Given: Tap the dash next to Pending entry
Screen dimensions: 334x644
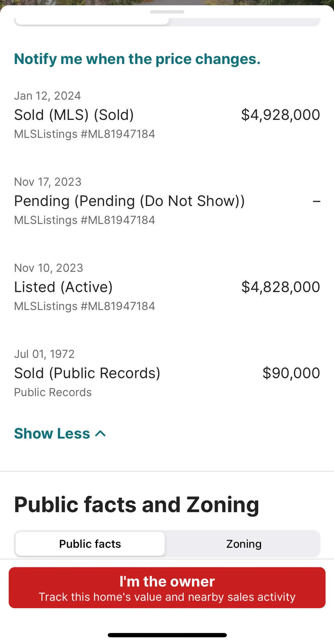Looking at the screenshot, I should [316, 201].
